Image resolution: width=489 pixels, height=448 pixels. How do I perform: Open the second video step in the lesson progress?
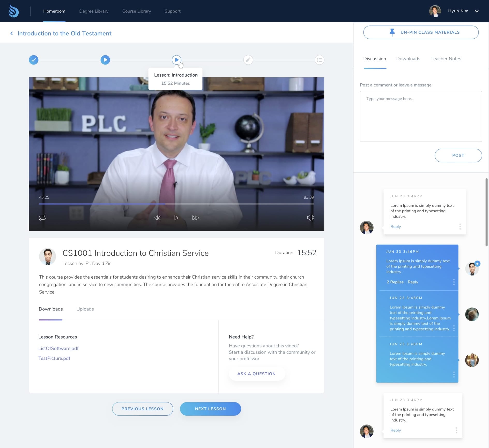105,60
